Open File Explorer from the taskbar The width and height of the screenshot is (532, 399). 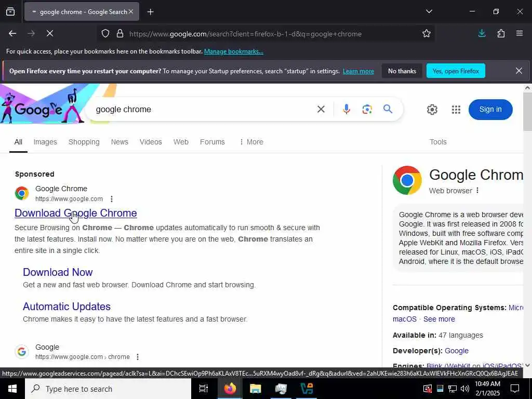pos(255,389)
